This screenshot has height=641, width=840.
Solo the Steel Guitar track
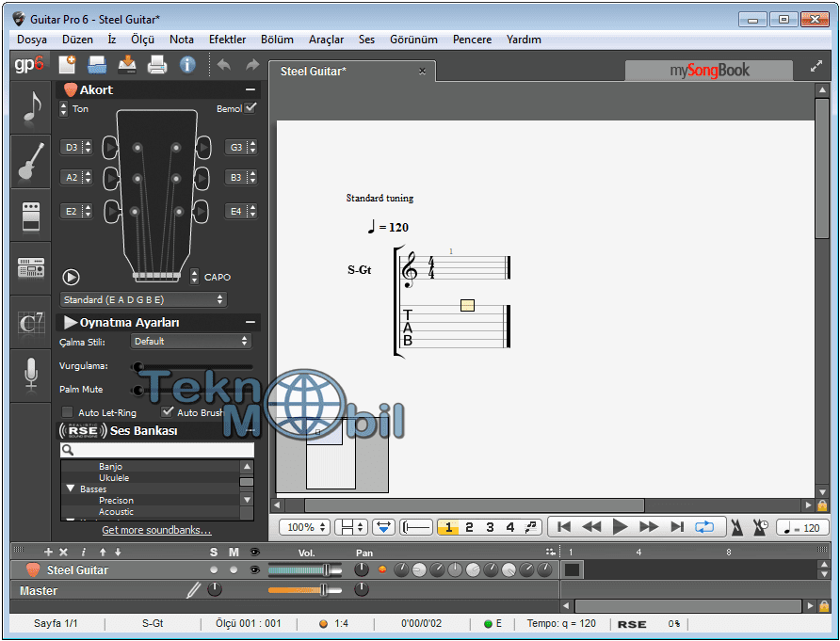pyautogui.click(x=214, y=569)
